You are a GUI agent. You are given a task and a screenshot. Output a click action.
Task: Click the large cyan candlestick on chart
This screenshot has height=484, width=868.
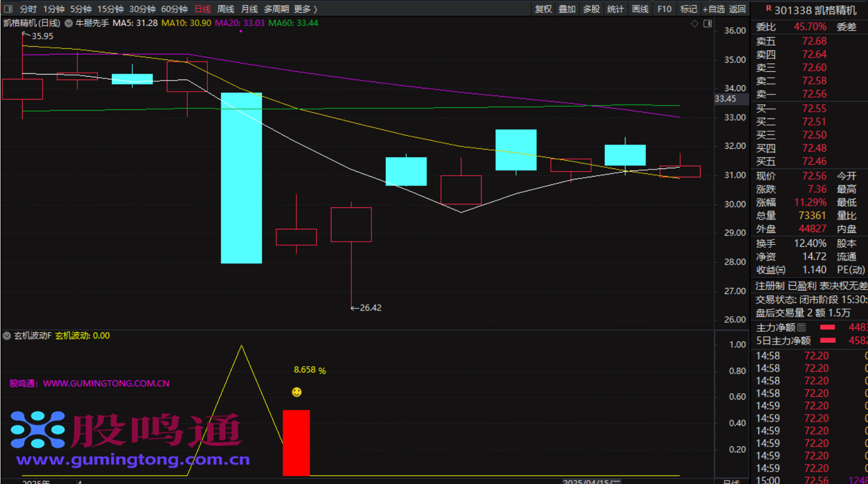click(241, 178)
